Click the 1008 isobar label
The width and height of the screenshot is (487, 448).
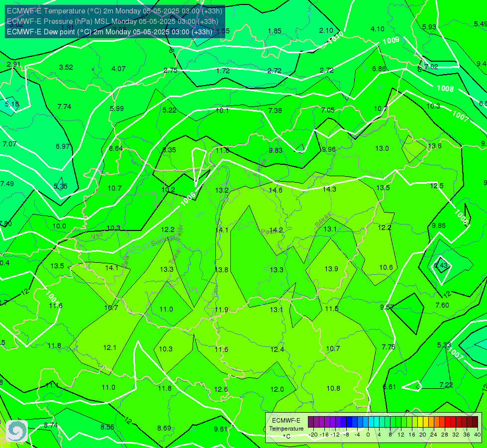[x=445, y=89]
